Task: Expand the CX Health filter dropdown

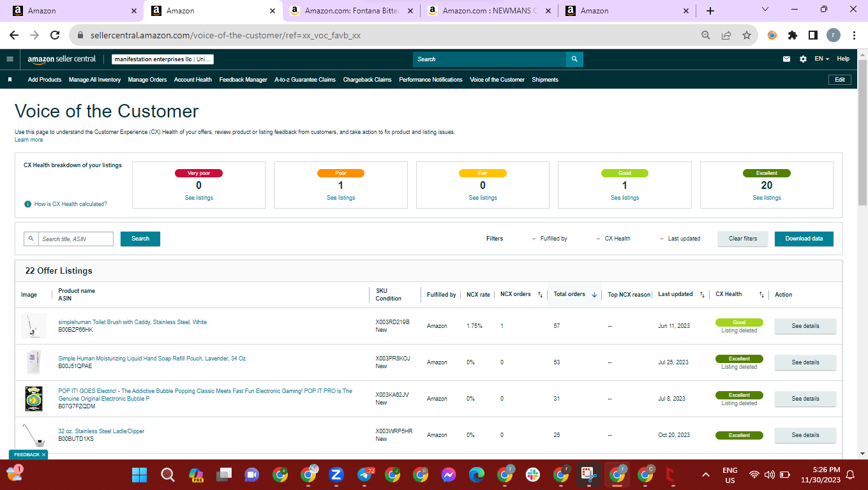Action: [x=613, y=239]
